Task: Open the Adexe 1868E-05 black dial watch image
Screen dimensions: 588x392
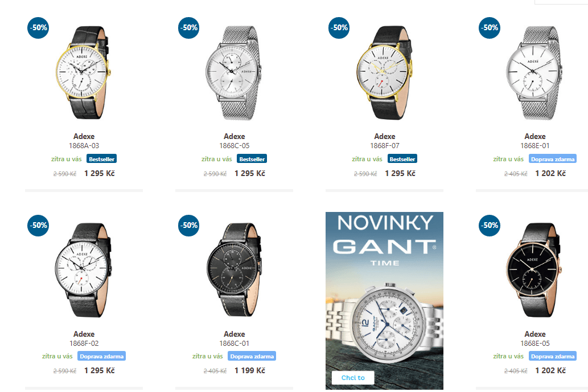Action: point(534,270)
